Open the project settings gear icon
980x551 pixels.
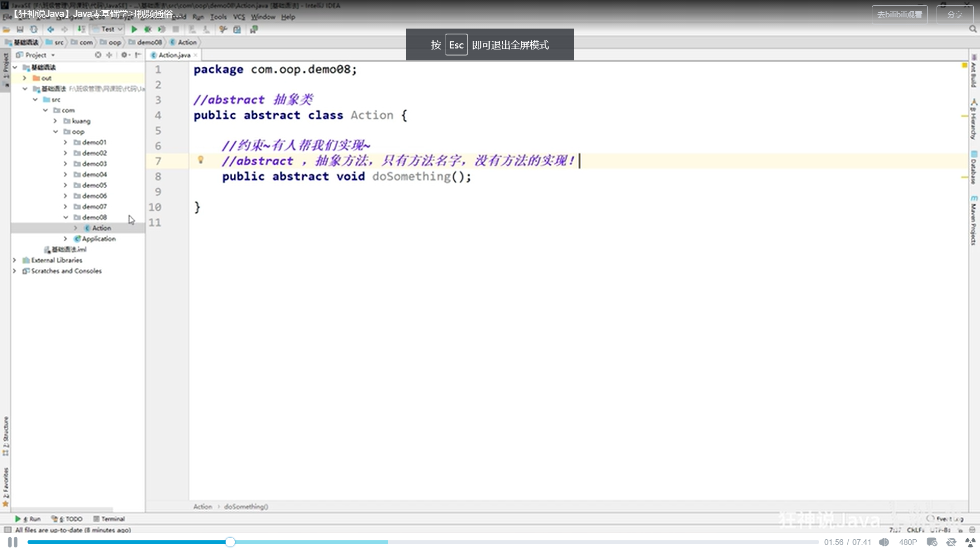pyautogui.click(x=124, y=55)
